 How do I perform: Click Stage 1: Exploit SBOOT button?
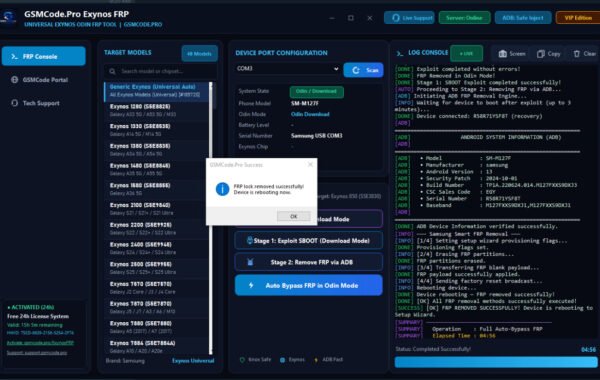tap(308, 241)
